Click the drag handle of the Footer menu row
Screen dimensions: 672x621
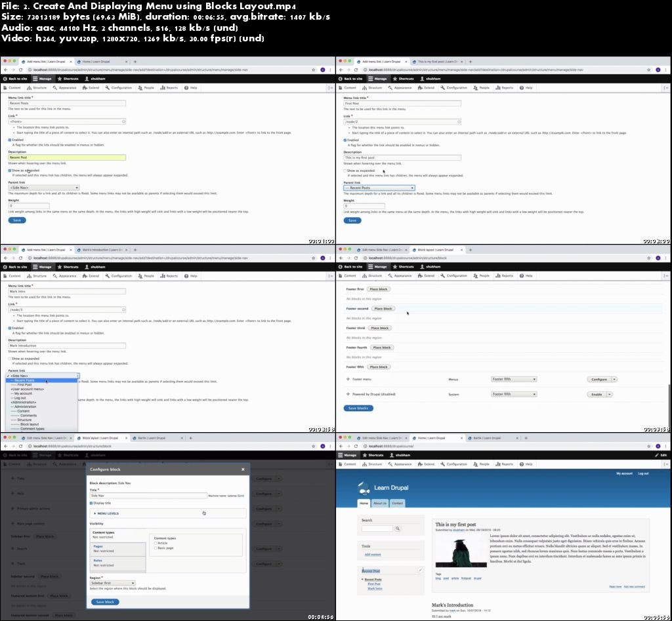[348, 379]
